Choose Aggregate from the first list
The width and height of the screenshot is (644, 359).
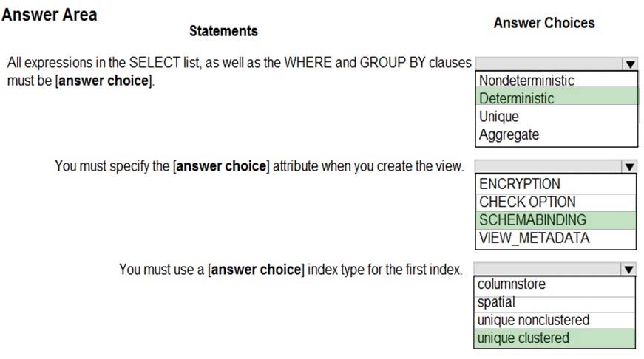tap(557, 134)
